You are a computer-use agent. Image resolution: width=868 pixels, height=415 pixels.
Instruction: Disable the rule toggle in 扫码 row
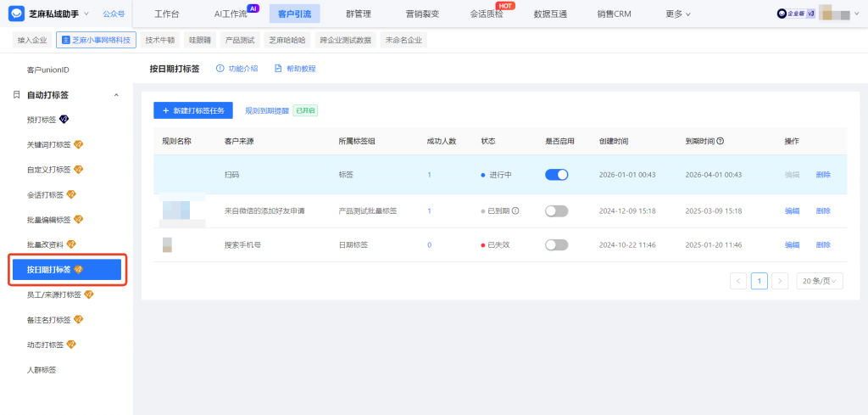556,175
